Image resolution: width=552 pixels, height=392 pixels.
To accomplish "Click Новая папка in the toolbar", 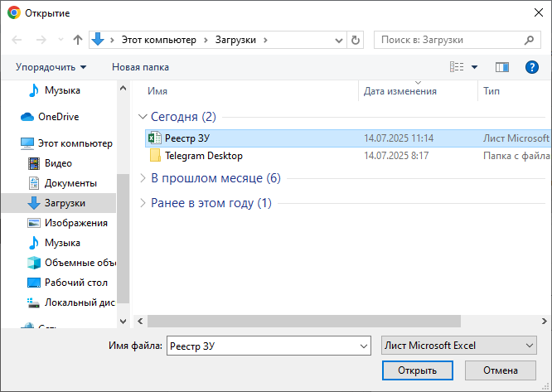I will 140,67.
